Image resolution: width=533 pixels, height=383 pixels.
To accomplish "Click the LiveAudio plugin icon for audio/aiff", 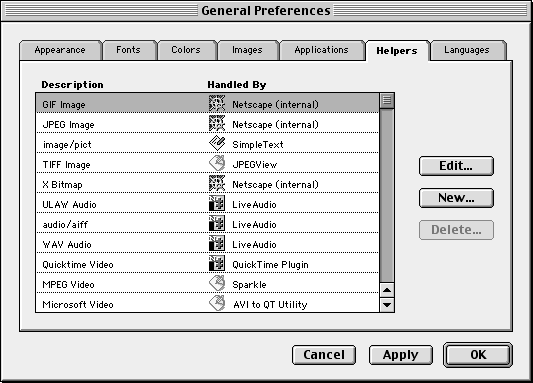I will point(217,224).
